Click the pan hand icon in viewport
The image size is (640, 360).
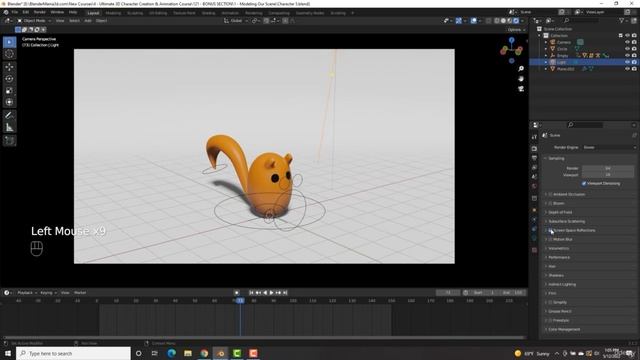tap(521, 79)
